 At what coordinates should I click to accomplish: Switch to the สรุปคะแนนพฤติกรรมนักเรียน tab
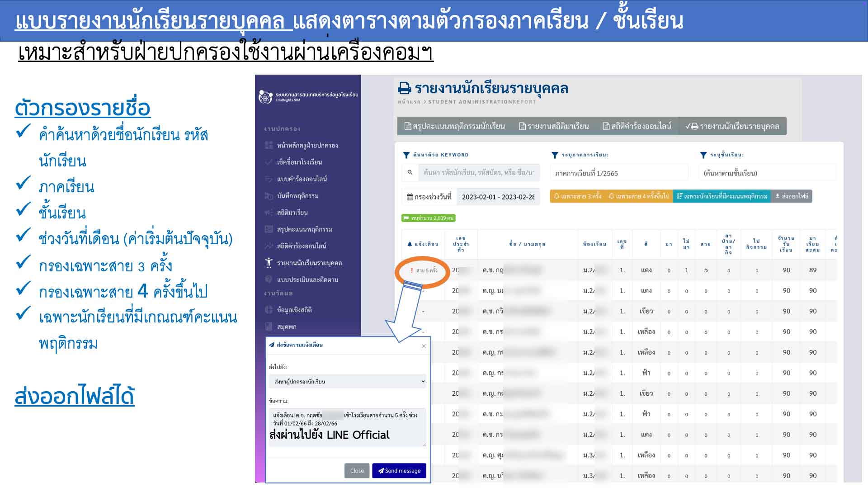coord(454,126)
